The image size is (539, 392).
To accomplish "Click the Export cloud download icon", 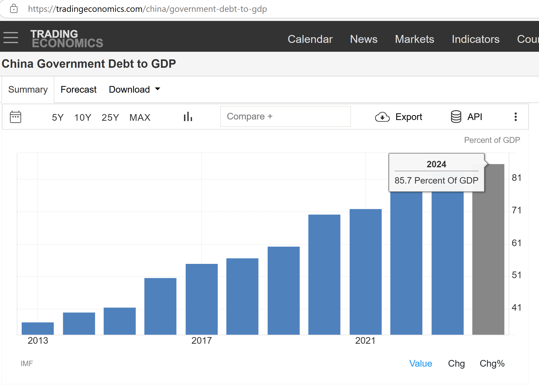I will point(382,117).
